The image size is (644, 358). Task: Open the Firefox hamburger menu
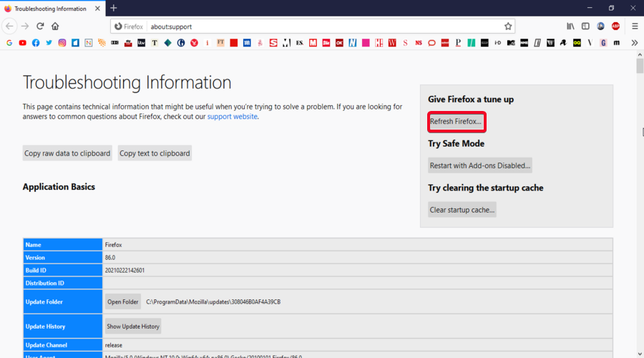[x=635, y=26]
